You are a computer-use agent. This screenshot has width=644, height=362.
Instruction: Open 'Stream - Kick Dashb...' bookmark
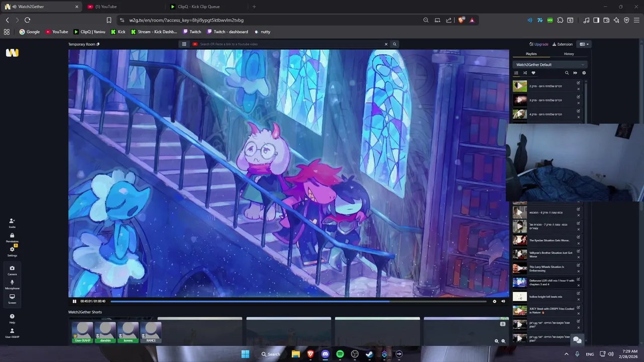(154, 32)
